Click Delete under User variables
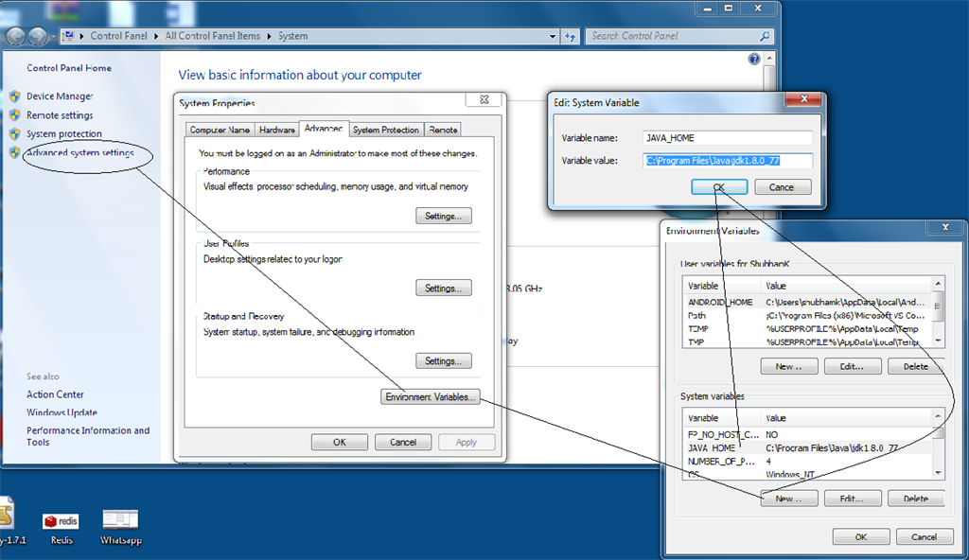 click(916, 366)
